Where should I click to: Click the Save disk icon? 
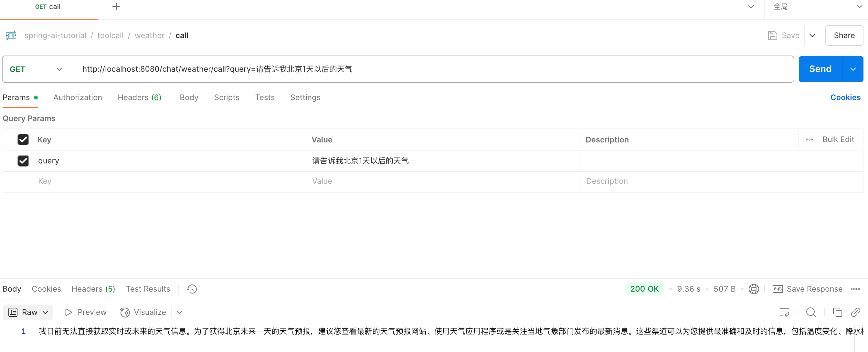pyautogui.click(x=772, y=36)
